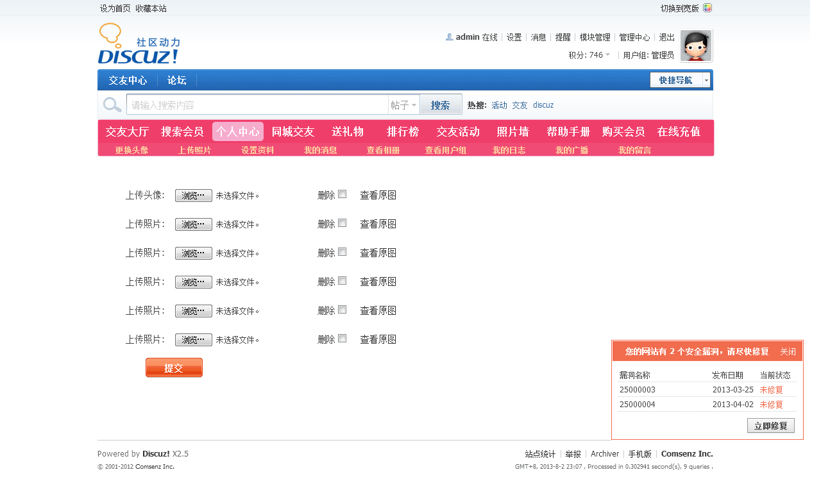
Task: Click the colorful style switcher icon
Action: (x=707, y=8)
